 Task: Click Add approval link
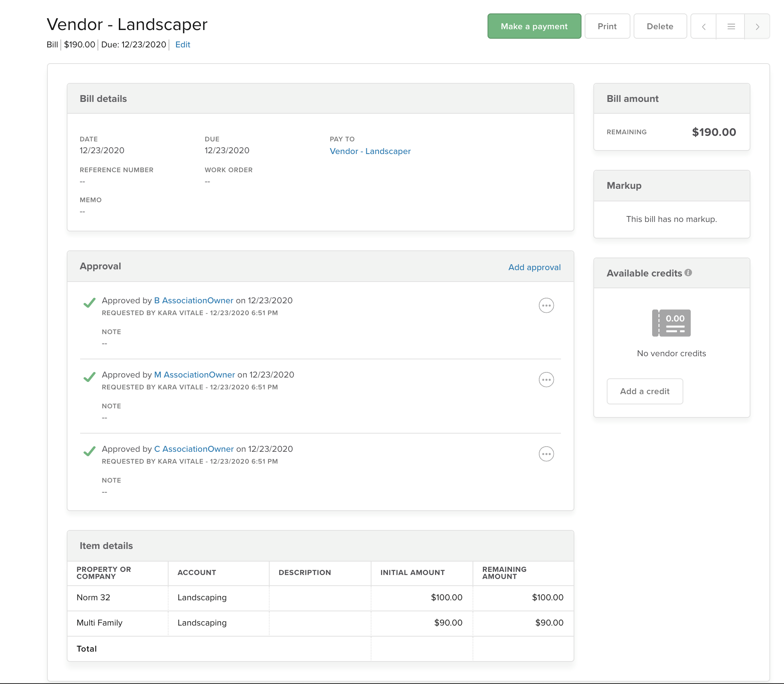click(x=535, y=267)
